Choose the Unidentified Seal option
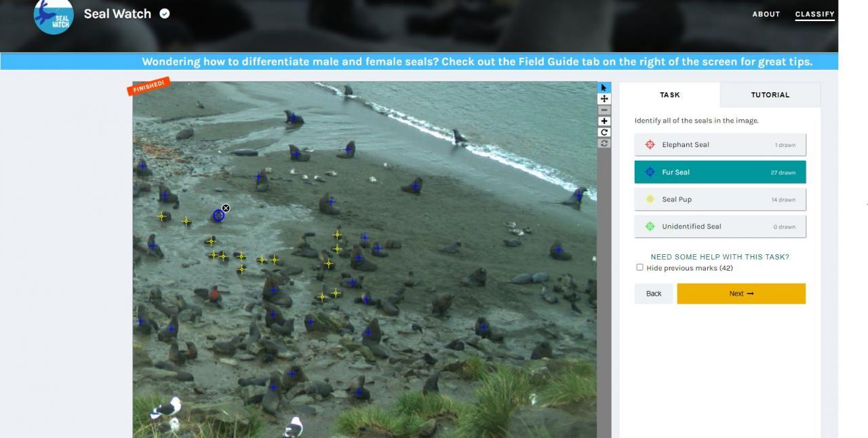 coord(720,226)
